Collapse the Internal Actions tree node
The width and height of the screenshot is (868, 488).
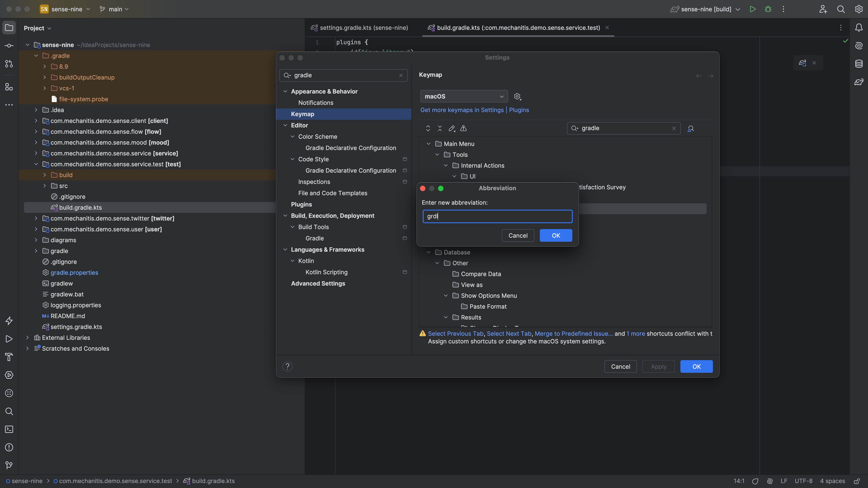[446, 165]
